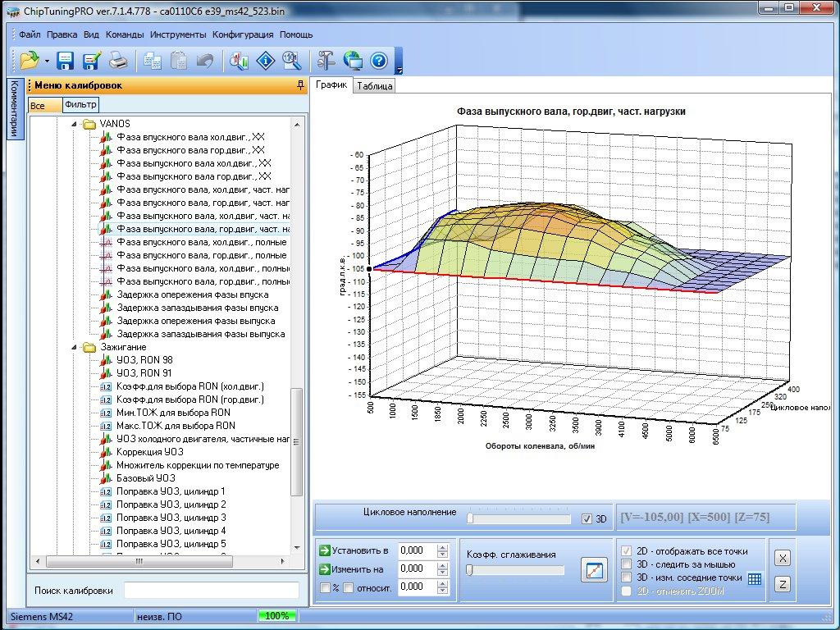Toggle the 3D view checkbox
The width and height of the screenshot is (840, 630).
click(586, 518)
